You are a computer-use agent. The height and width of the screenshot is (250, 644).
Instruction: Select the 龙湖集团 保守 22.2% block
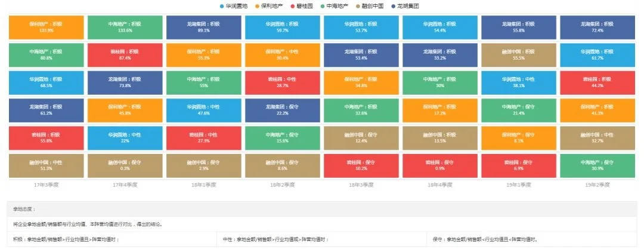coord(283,110)
